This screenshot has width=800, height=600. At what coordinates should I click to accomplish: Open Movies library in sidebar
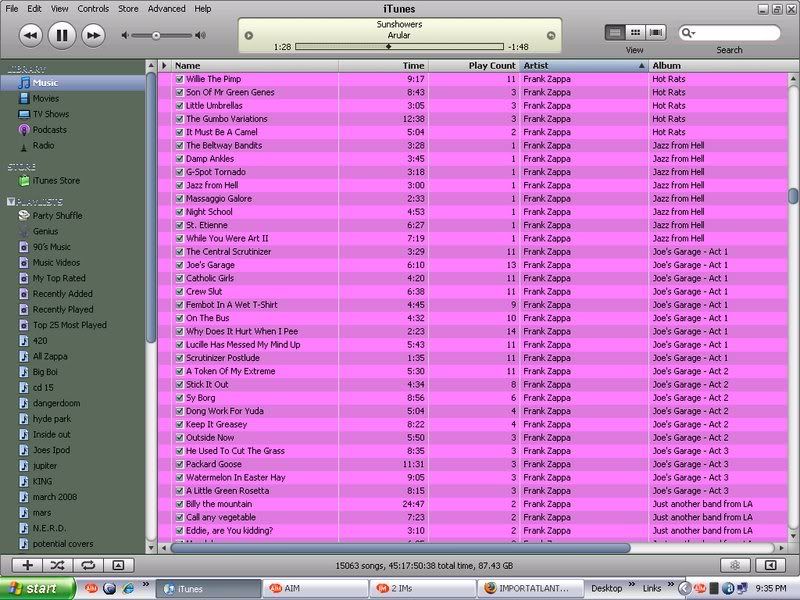click(46, 98)
